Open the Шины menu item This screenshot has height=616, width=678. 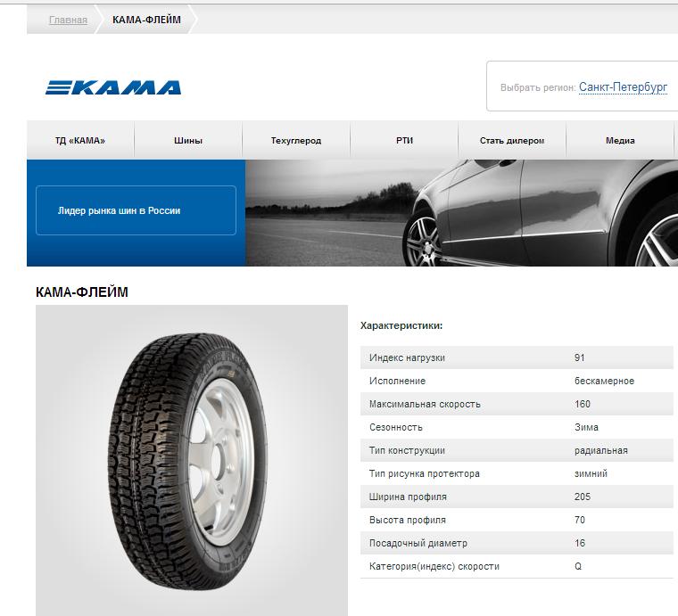[x=188, y=140]
